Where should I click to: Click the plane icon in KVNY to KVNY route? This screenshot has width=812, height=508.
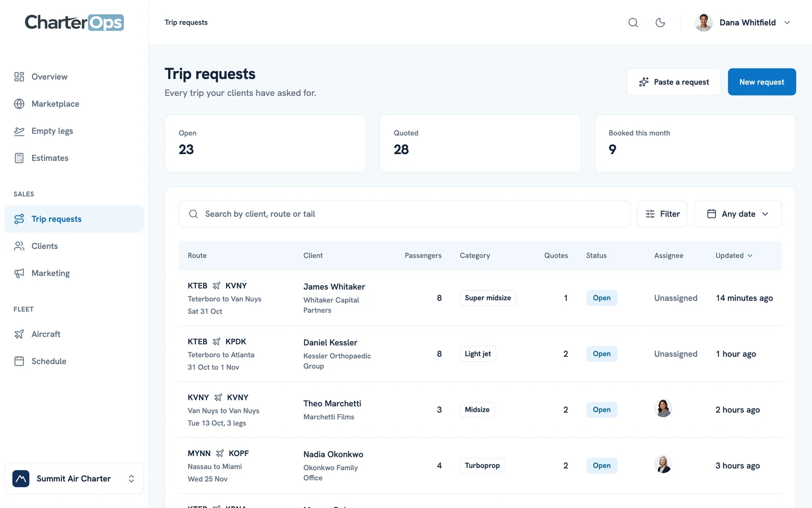(218, 397)
